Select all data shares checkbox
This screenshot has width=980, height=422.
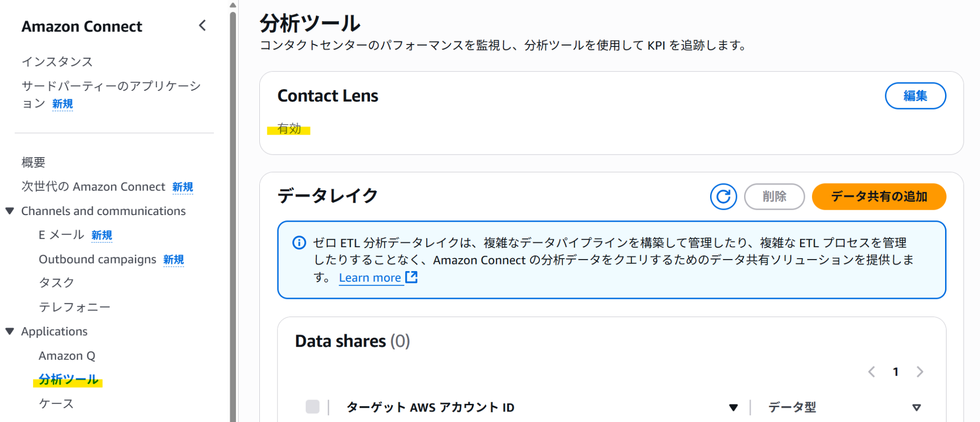(312, 407)
